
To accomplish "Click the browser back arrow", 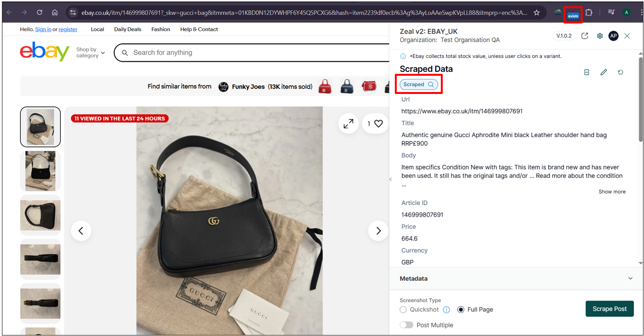I will click(10, 12).
